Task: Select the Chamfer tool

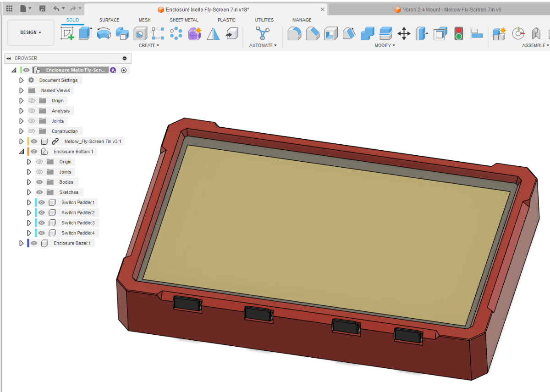Action: click(x=313, y=33)
